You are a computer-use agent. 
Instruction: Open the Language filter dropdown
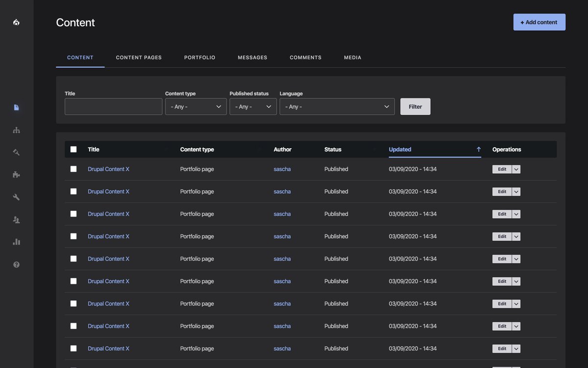click(337, 106)
